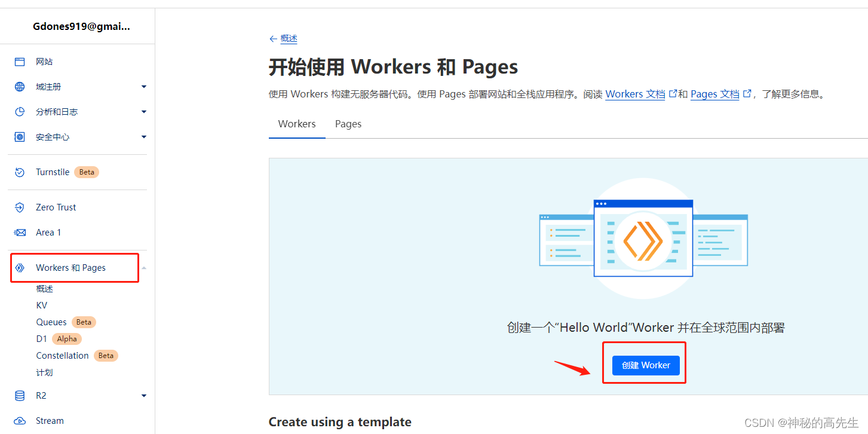The width and height of the screenshot is (868, 434).
Task: Collapse the Workers 和 Pages section arrow
Action: pos(144,268)
